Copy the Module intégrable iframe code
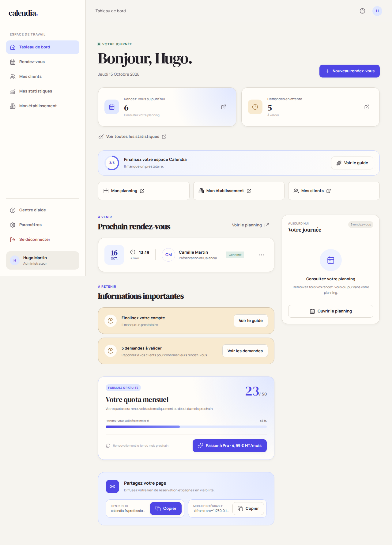The width and height of the screenshot is (392, 545). click(x=248, y=509)
